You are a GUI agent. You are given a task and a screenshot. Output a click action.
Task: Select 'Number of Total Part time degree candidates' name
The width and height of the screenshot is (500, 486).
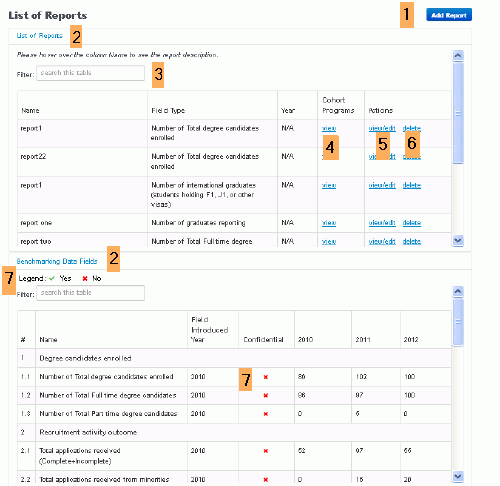pyautogui.click(x=108, y=414)
